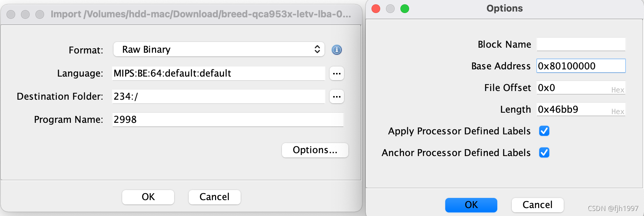The width and height of the screenshot is (644, 216).
Task: Confirm Options with the blue OK button
Action: [471, 205]
